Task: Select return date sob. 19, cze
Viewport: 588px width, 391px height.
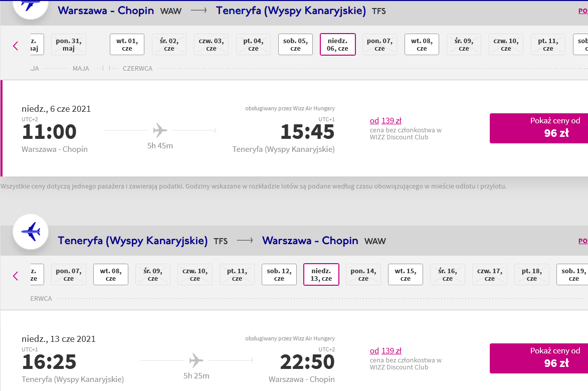Action: click(572, 274)
